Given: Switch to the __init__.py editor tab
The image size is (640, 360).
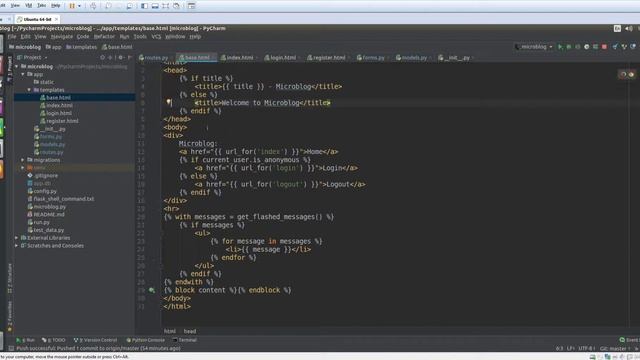Looking at the screenshot, I should 456,58.
